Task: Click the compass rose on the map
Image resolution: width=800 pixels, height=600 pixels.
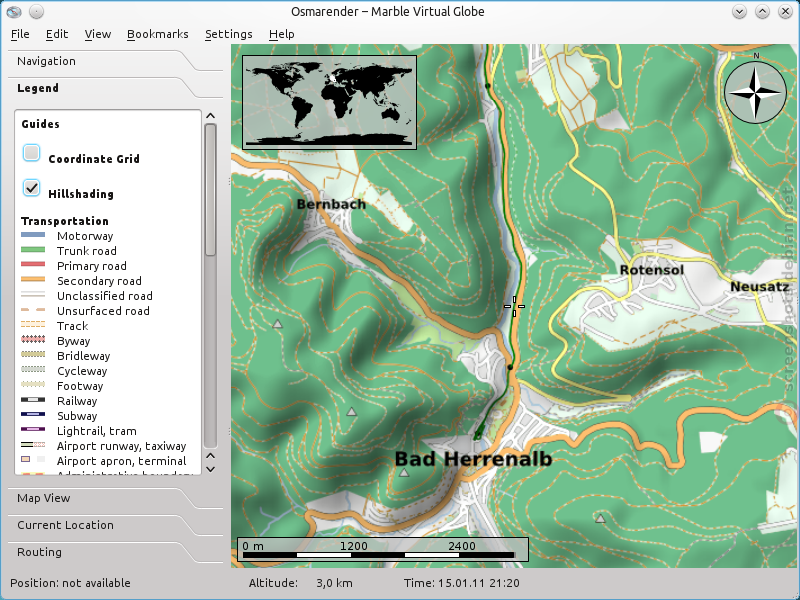Action: (756, 92)
